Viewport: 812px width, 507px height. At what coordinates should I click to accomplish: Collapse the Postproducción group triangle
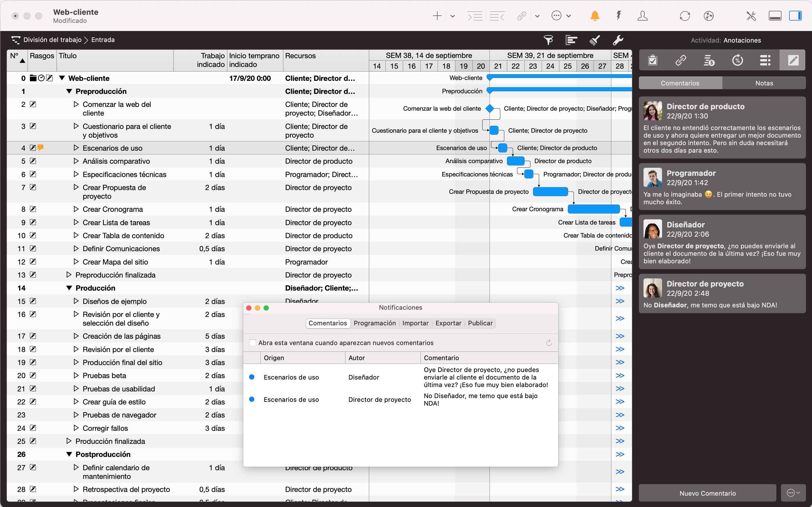[x=69, y=454]
